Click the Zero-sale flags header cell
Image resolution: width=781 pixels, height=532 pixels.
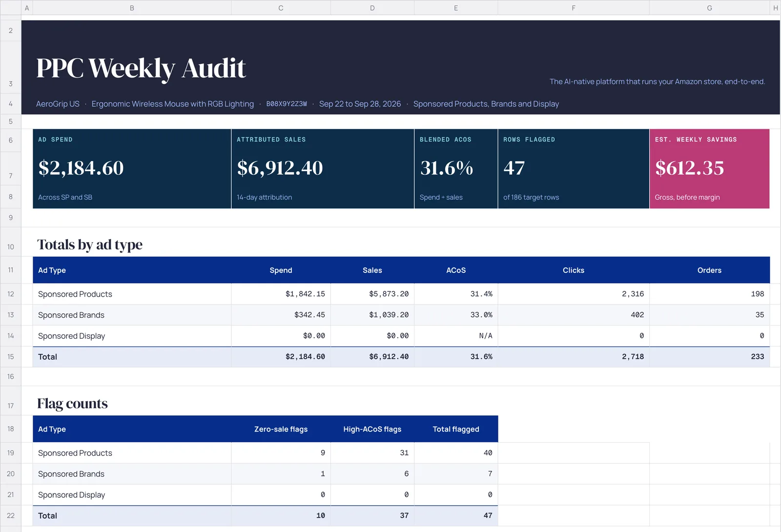281,429
